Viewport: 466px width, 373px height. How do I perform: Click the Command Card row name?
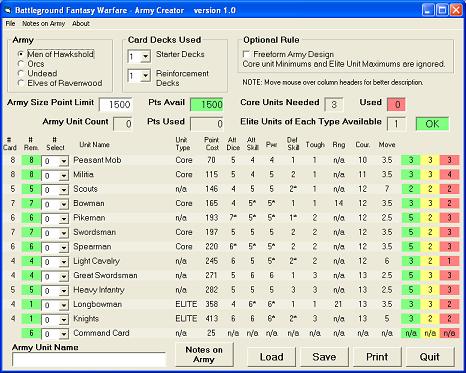coord(101,333)
